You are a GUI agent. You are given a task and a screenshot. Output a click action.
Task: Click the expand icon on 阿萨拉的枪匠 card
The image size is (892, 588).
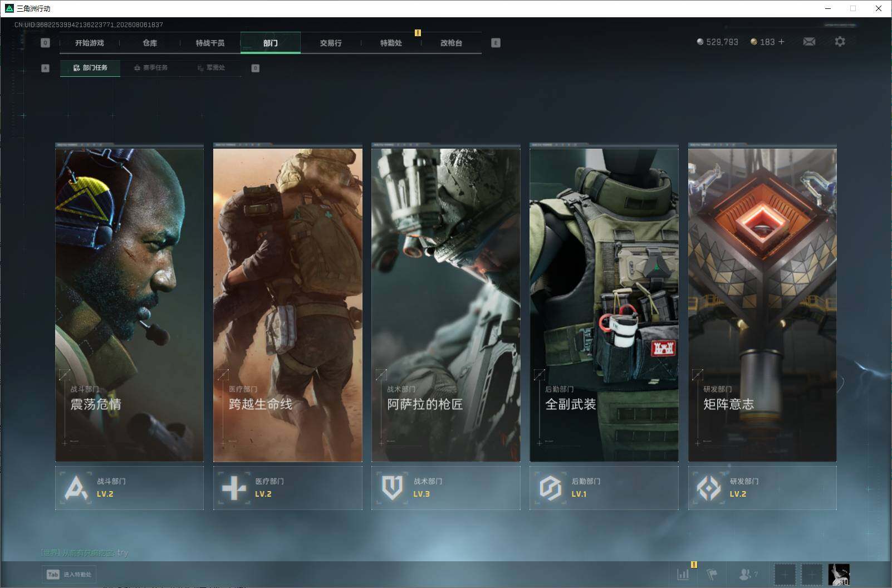(381, 375)
